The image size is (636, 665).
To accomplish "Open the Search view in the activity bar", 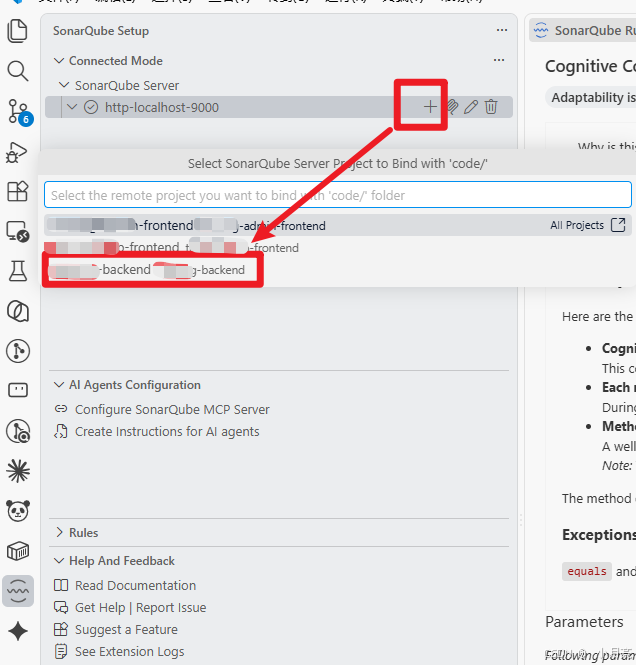I will click(17, 71).
